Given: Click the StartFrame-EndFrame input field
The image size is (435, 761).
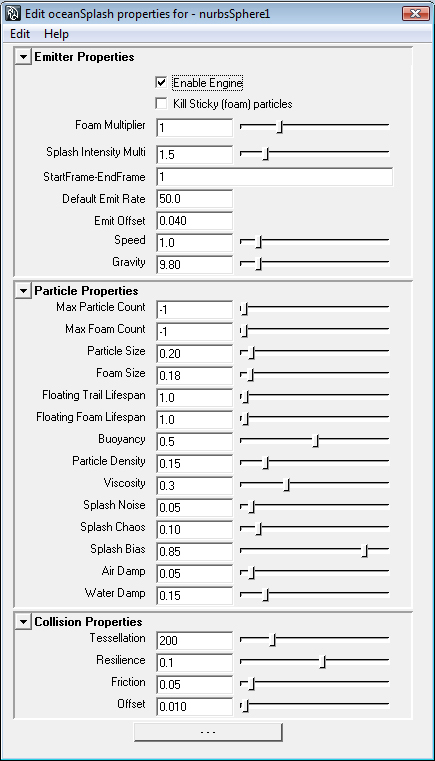Looking at the screenshot, I should click(275, 177).
